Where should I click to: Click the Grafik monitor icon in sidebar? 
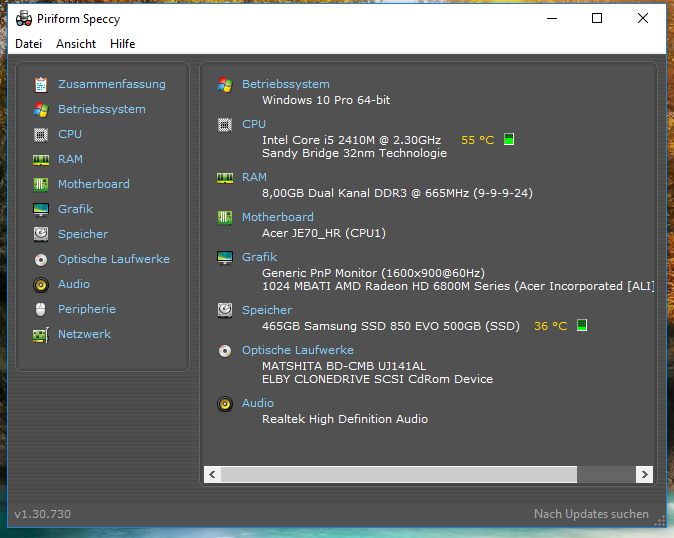coord(41,210)
